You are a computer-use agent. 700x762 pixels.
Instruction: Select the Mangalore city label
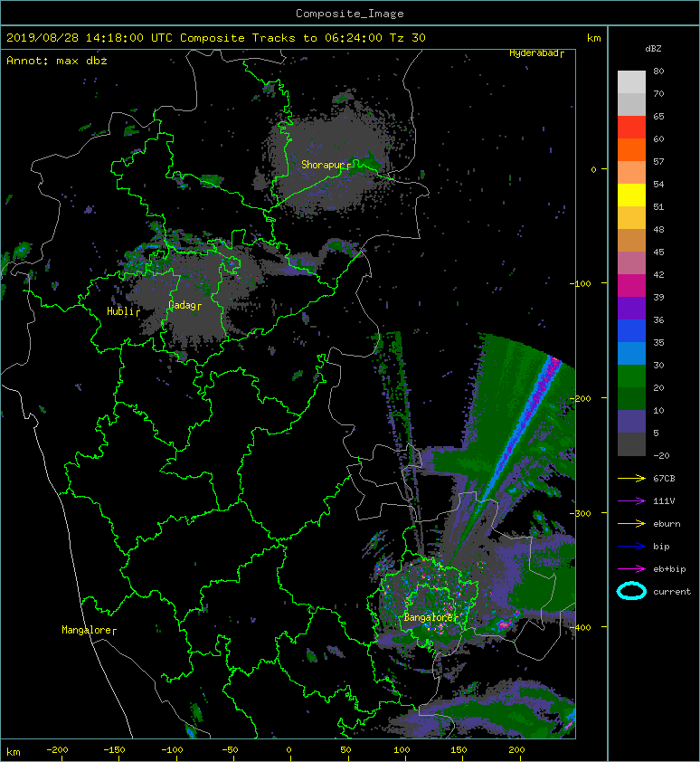(89, 630)
